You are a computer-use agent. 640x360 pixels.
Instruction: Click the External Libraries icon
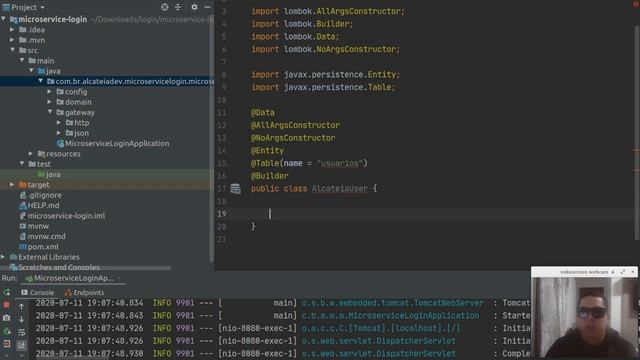coord(13,257)
